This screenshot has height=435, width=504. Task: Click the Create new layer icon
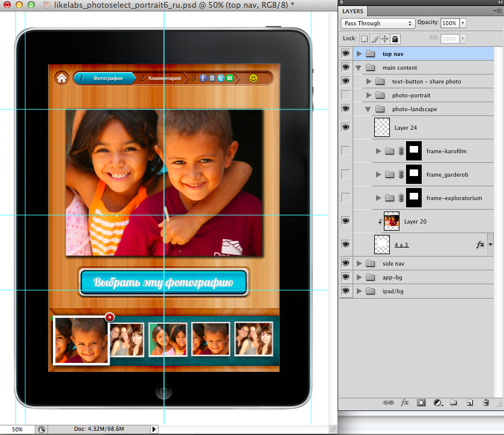(x=470, y=403)
